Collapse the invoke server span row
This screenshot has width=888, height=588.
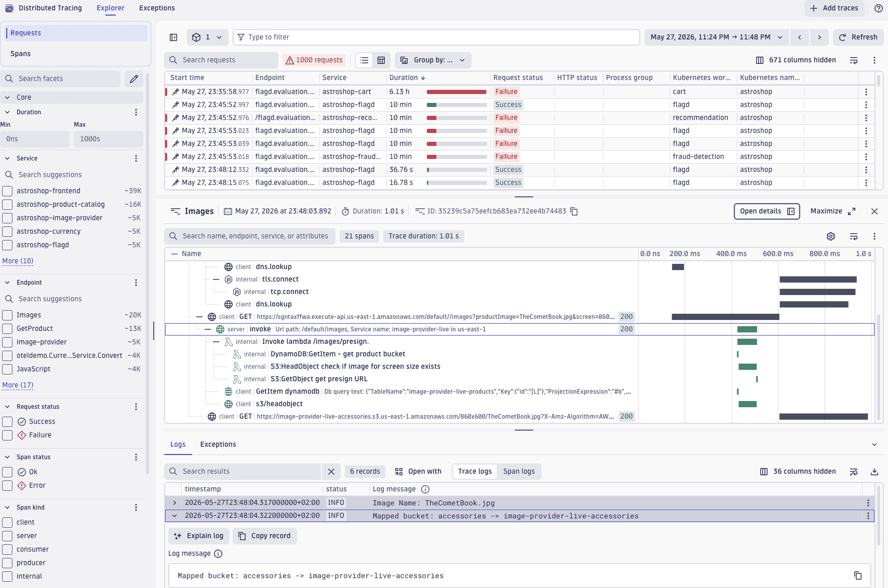pos(208,329)
